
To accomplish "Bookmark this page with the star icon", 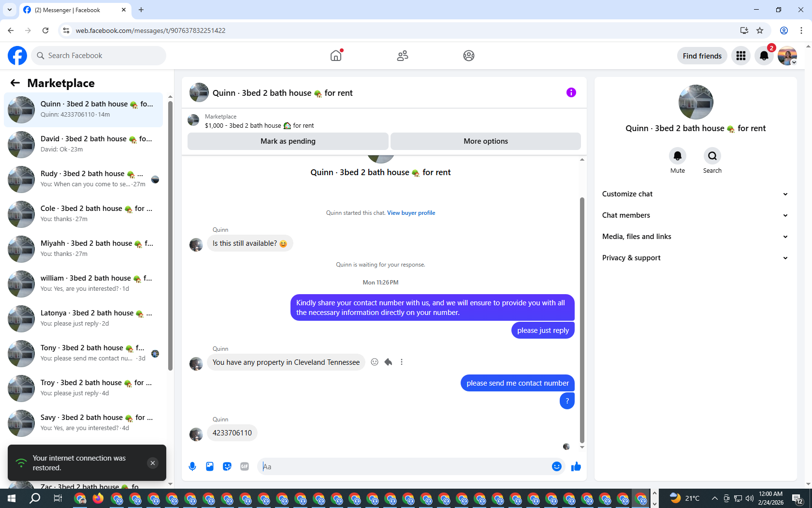I will point(760,30).
